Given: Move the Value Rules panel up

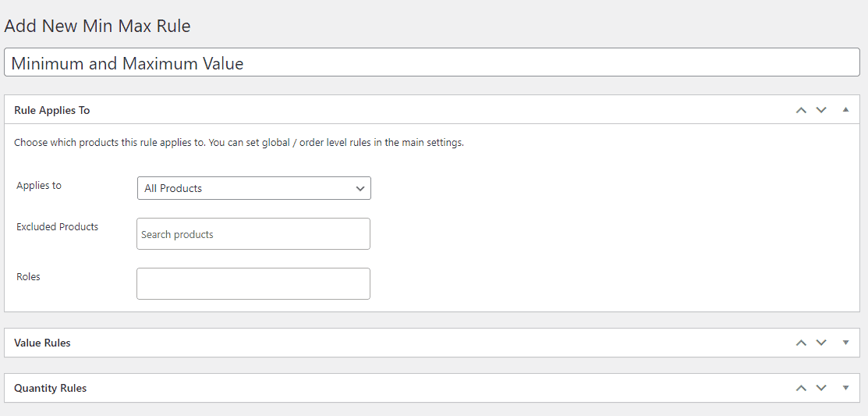Looking at the screenshot, I should (x=800, y=343).
